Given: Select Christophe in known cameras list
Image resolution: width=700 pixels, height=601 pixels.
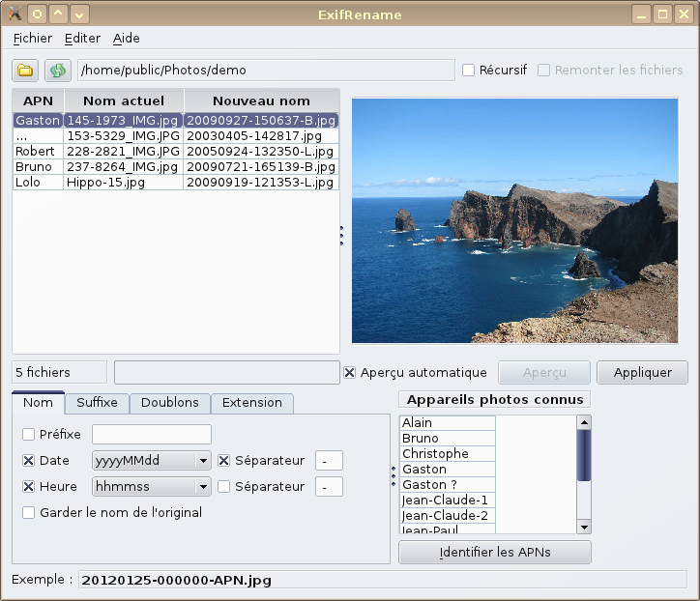Looking at the screenshot, I should [x=448, y=454].
